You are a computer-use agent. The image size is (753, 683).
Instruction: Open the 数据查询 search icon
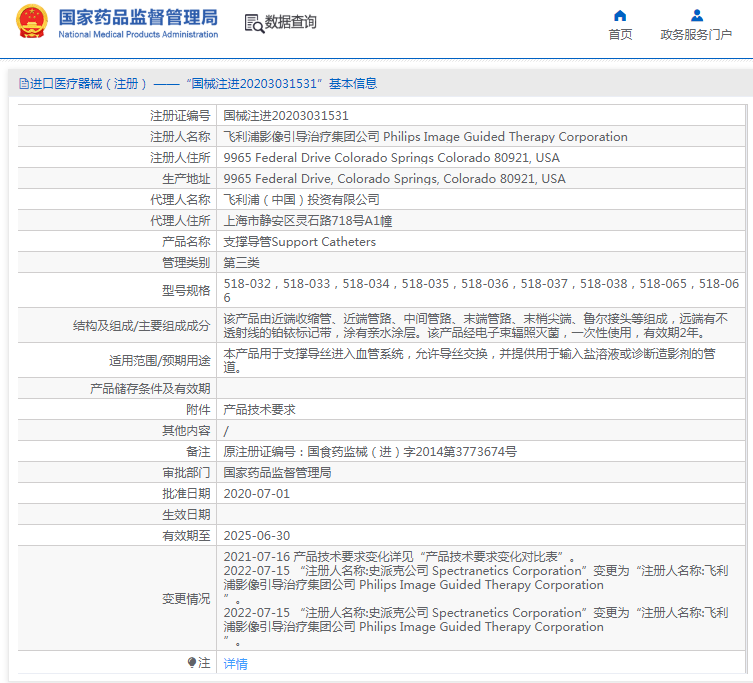tap(254, 23)
